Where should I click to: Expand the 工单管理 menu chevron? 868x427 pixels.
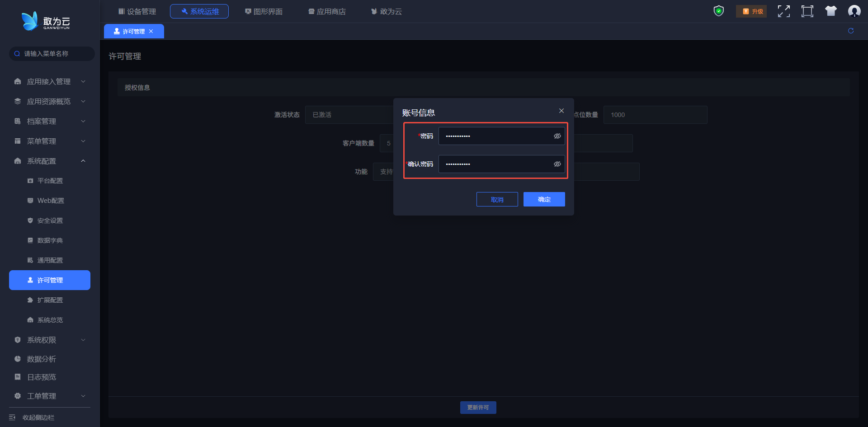[83, 396]
